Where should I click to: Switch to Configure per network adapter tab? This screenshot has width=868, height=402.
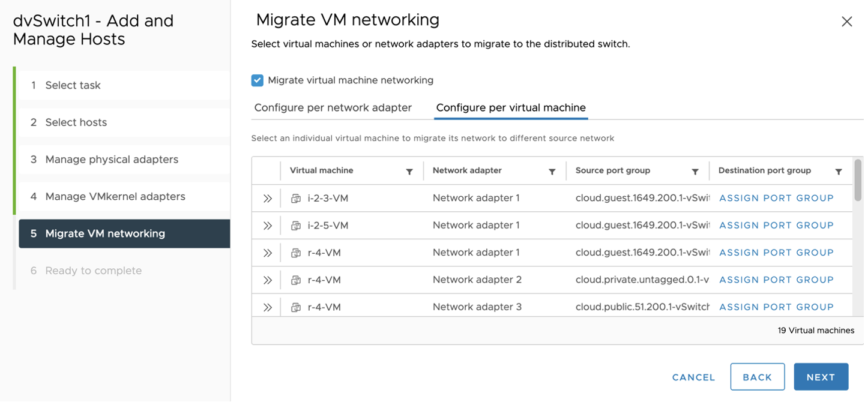click(333, 108)
